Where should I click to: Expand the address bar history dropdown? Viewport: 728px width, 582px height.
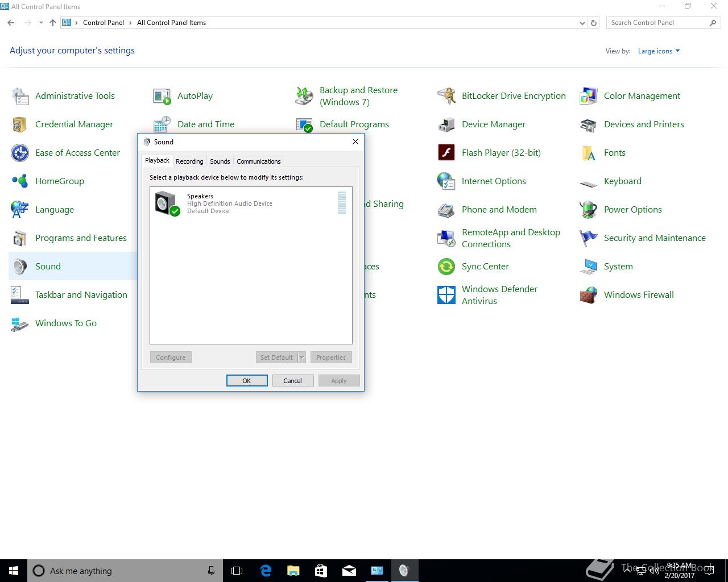582,23
